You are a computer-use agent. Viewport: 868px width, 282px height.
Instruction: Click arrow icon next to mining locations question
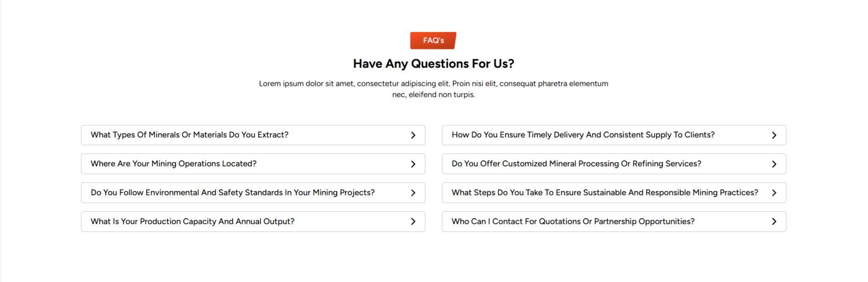[x=413, y=164]
